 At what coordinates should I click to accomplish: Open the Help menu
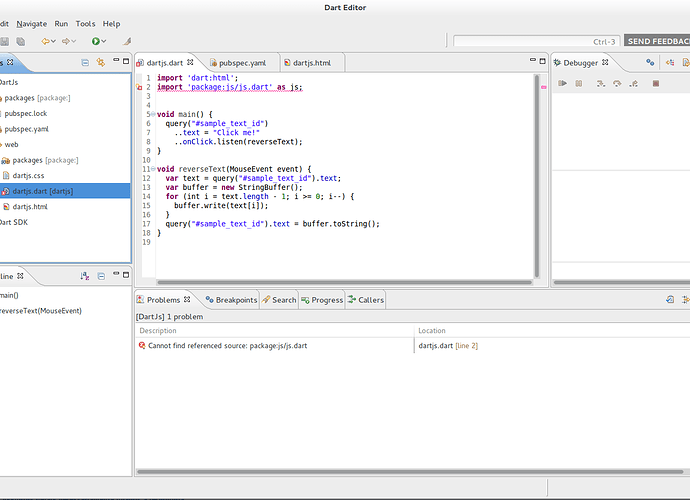click(111, 24)
